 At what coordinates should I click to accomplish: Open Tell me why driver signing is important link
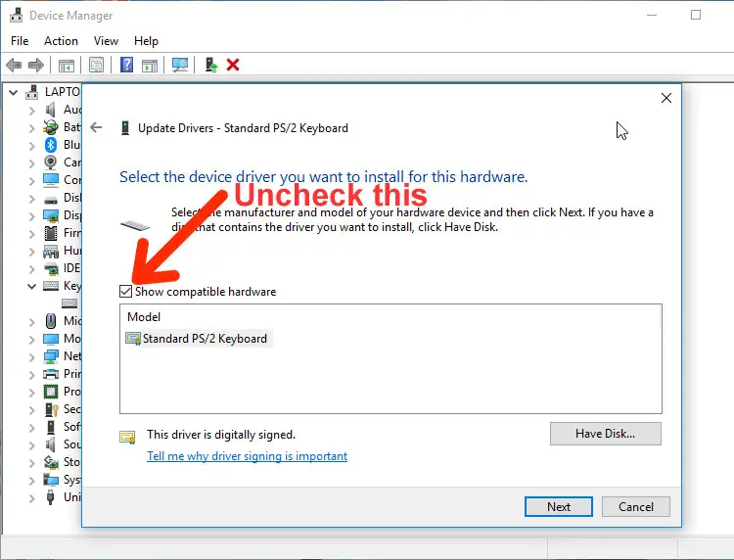pyautogui.click(x=248, y=456)
